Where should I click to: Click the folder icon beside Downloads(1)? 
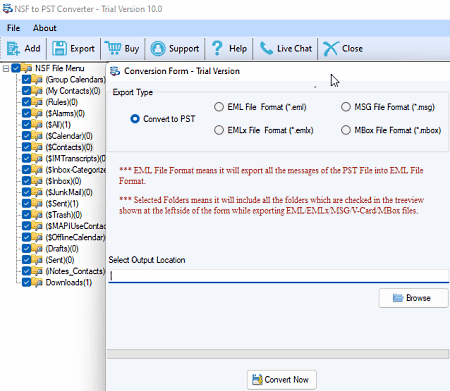click(37, 283)
